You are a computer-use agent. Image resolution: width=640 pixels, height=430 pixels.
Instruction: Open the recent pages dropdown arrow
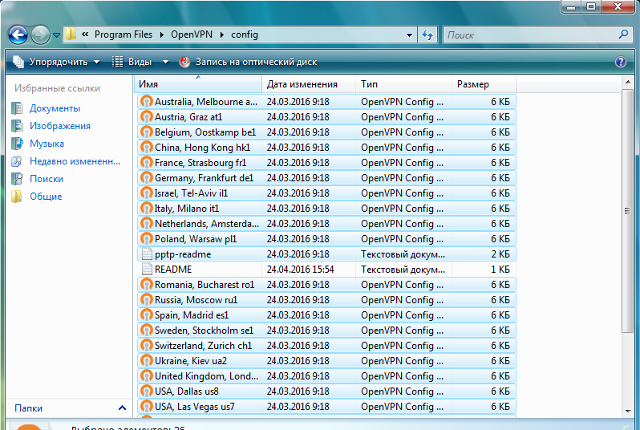(56, 35)
